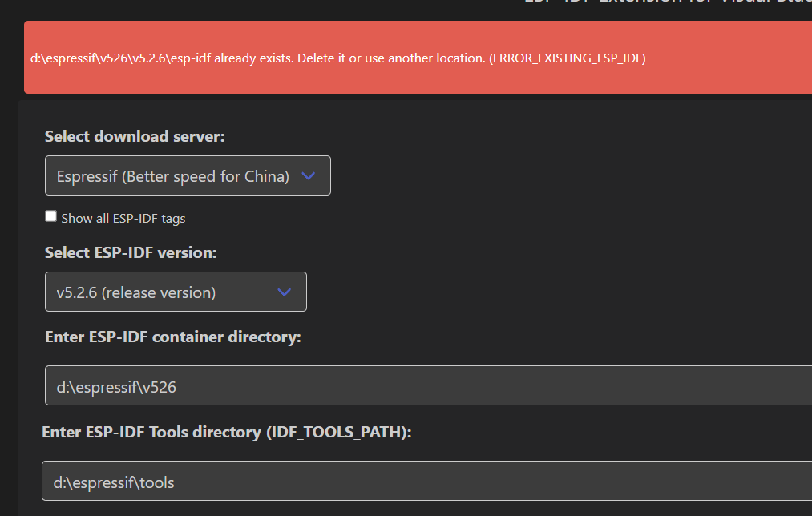The width and height of the screenshot is (812, 516).
Task: Click the ERROR_EXISTING_ESP_IDF error code text
Action: coord(567,58)
